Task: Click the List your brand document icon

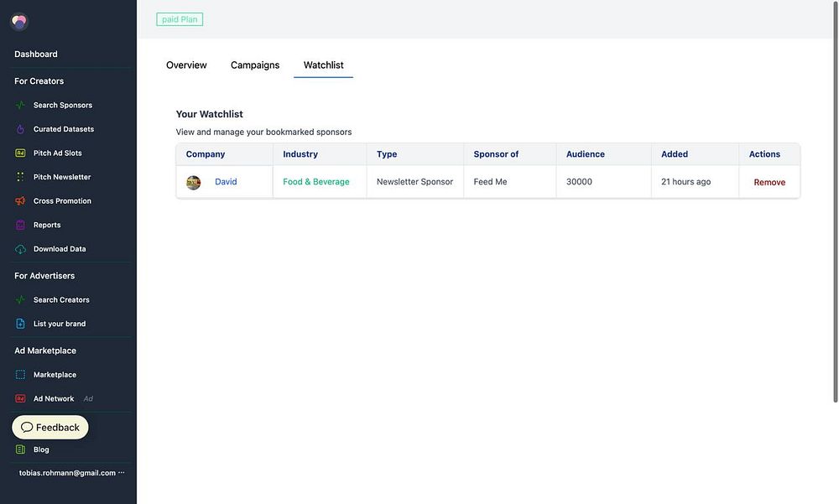Action: (x=20, y=324)
